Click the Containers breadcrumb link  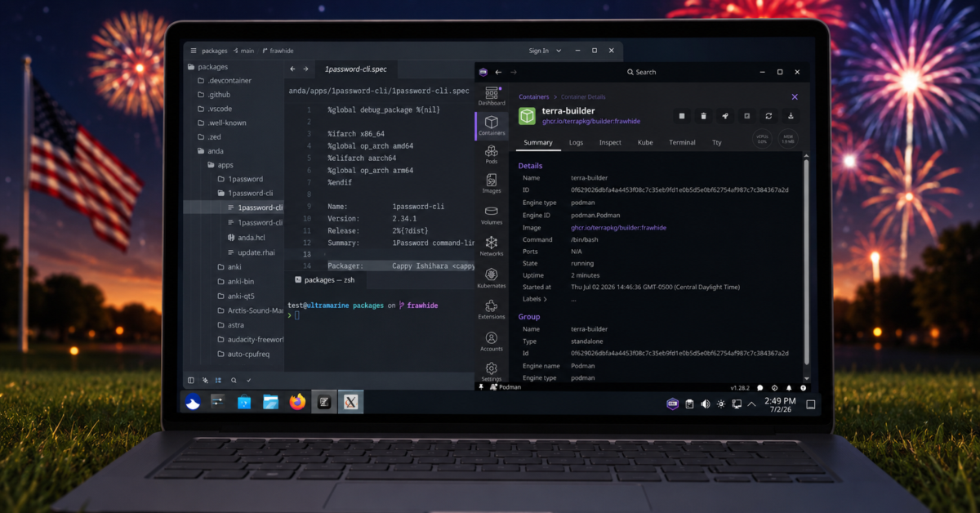click(534, 96)
